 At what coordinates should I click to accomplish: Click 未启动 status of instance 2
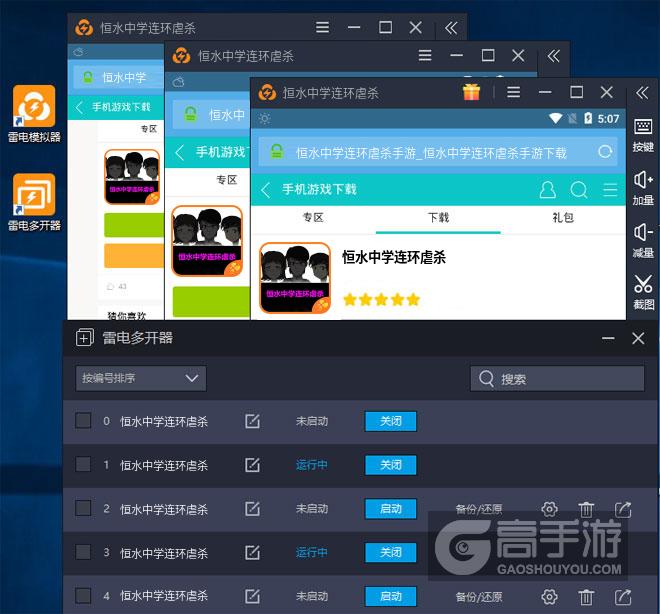(311, 509)
